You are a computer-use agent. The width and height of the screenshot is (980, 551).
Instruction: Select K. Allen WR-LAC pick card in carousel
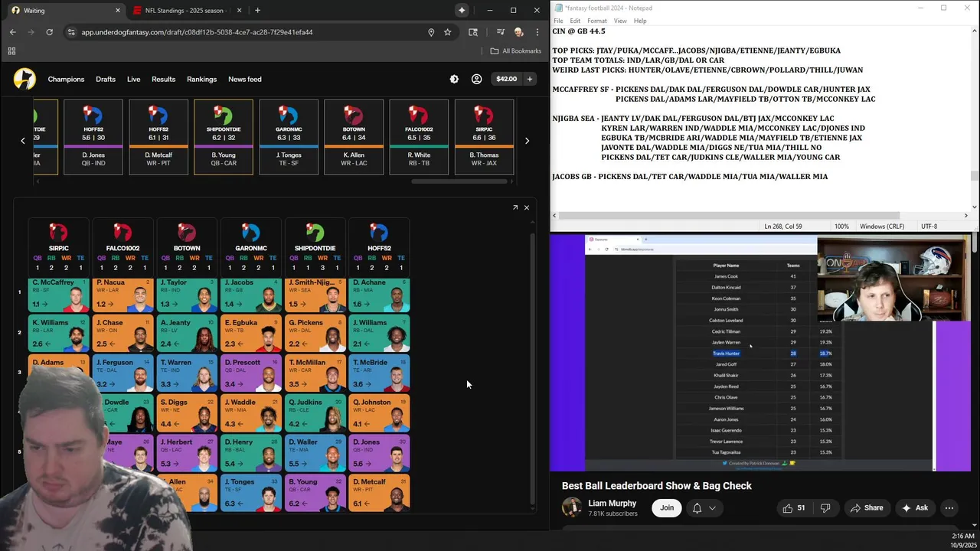tap(354, 137)
